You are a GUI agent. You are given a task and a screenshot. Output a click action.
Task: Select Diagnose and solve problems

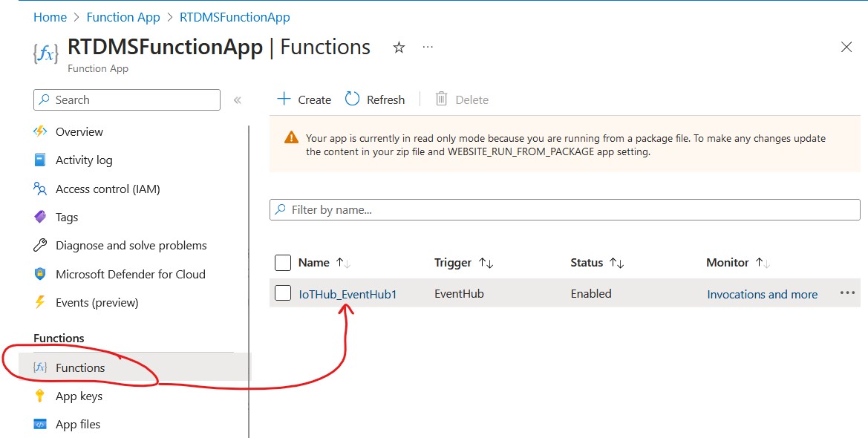[x=131, y=246]
